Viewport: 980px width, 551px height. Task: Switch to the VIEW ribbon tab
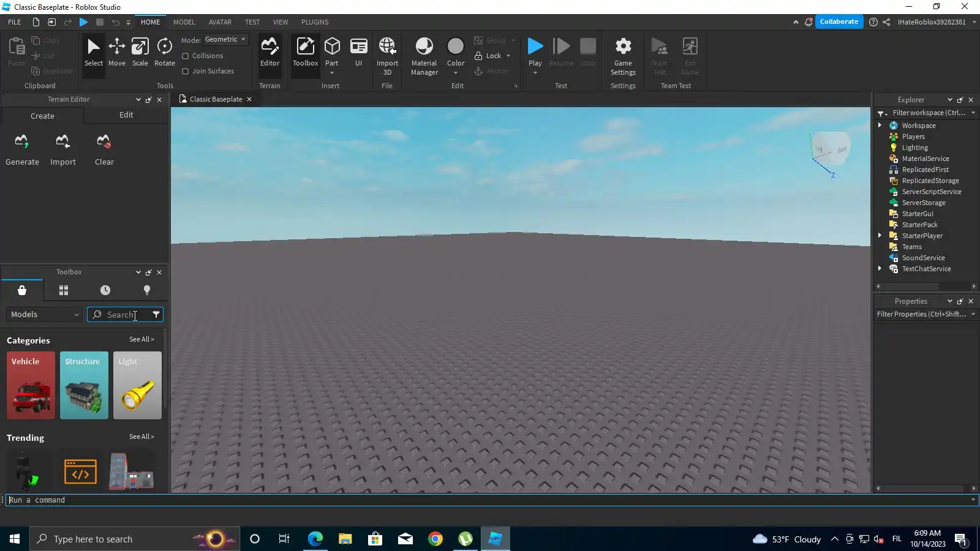coord(281,22)
